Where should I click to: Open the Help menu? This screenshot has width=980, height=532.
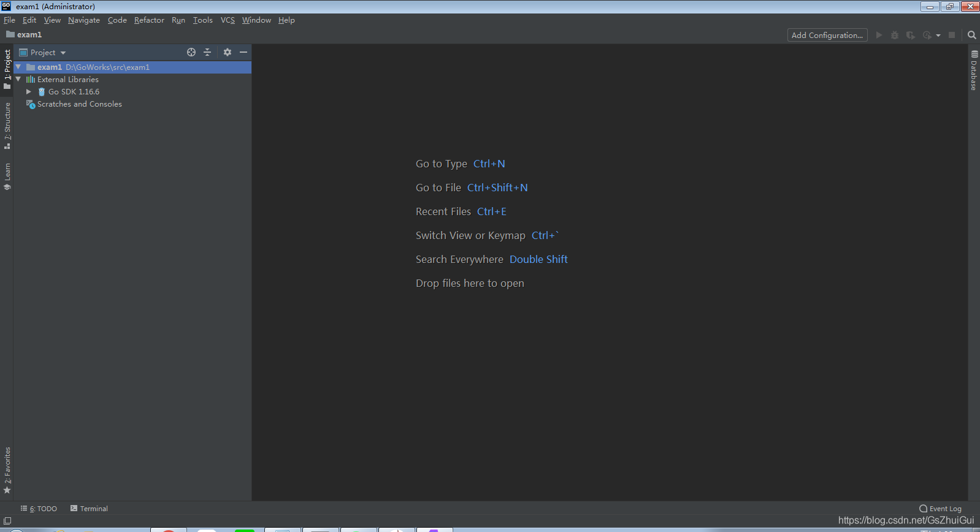[286, 20]
